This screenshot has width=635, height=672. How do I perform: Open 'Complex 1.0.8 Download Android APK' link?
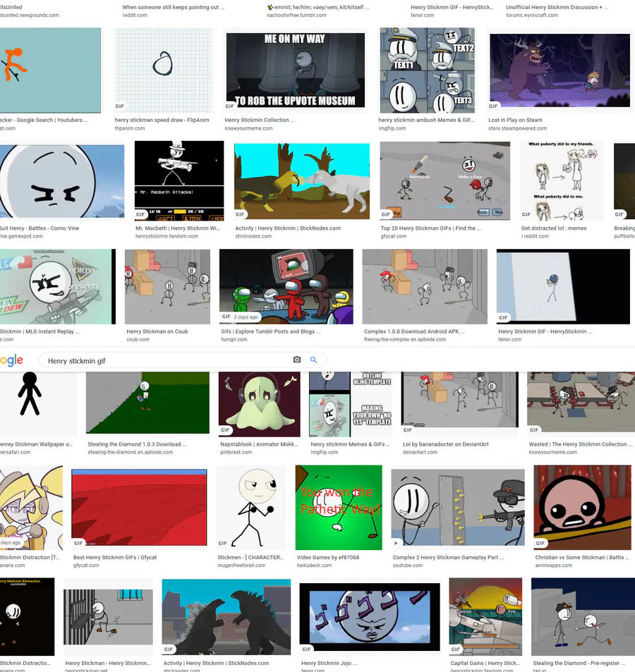point(414,331)
